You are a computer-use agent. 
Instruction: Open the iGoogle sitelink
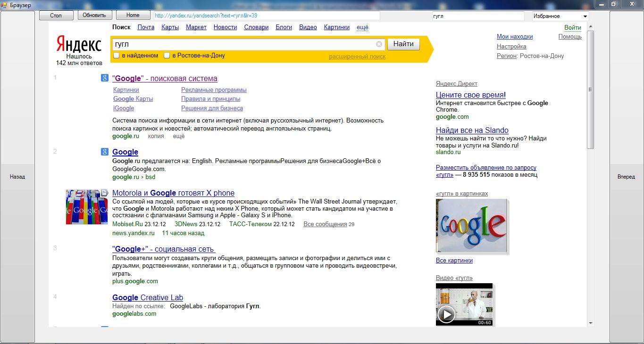124,108
